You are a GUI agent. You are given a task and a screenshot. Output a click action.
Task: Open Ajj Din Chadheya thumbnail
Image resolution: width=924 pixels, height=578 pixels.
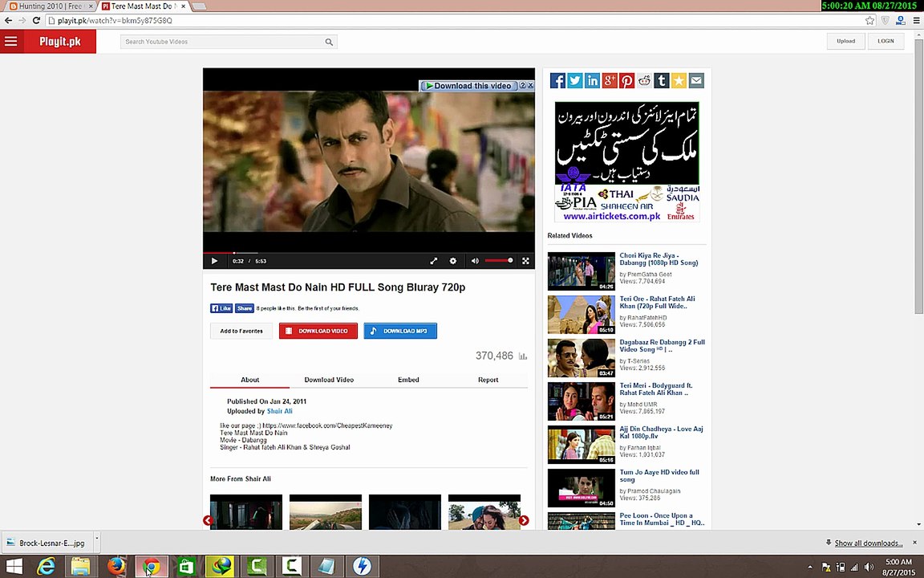tap(581, 445)
